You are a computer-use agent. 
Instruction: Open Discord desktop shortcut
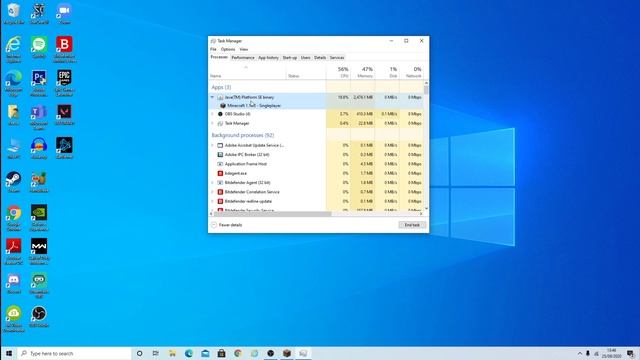(13, 283)
